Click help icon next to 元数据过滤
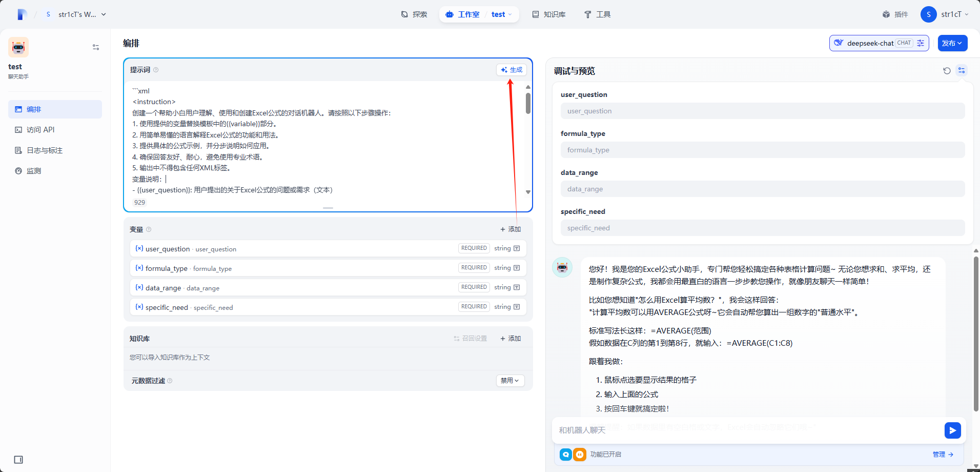The image size is (980, 472). pos(170,381)
